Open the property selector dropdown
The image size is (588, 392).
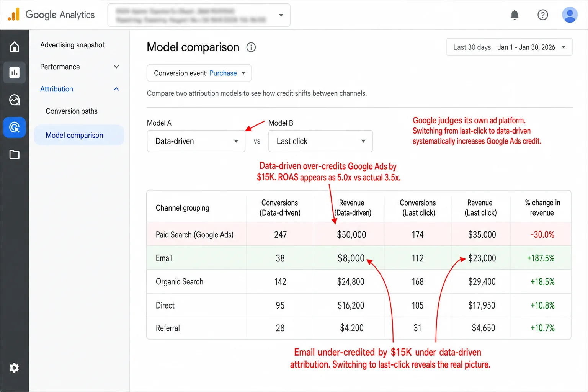(199, 15)
